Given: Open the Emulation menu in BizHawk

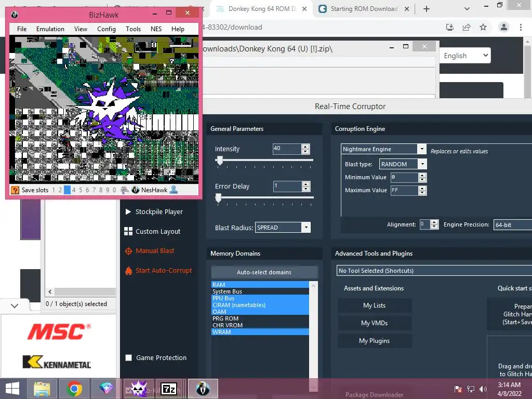Looking at the screenshot, I should (x=50, y=29).
